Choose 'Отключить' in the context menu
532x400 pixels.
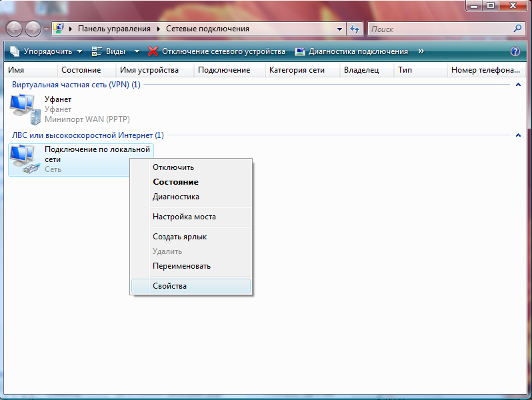pyautogui.click(x=191, y=167)
